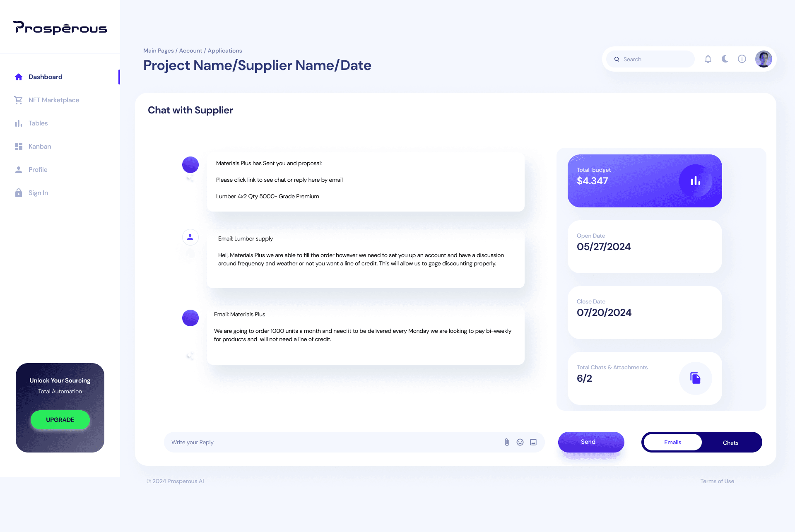Click the notification bell icon
The height and width of the screenshot is (532, 795).
(708, 59)
